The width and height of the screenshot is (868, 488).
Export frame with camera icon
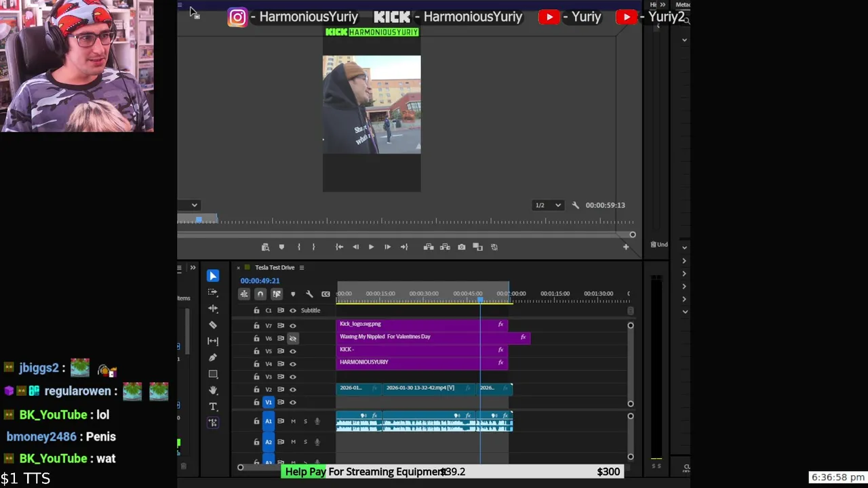pyautogui.click(x=462, y=247)
